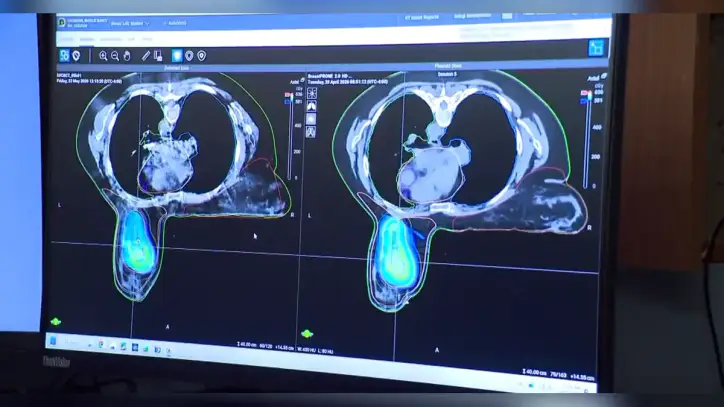Screen dimensions: 724x407
Task: Click the first tab in white bar
Action: click(66, 40)
